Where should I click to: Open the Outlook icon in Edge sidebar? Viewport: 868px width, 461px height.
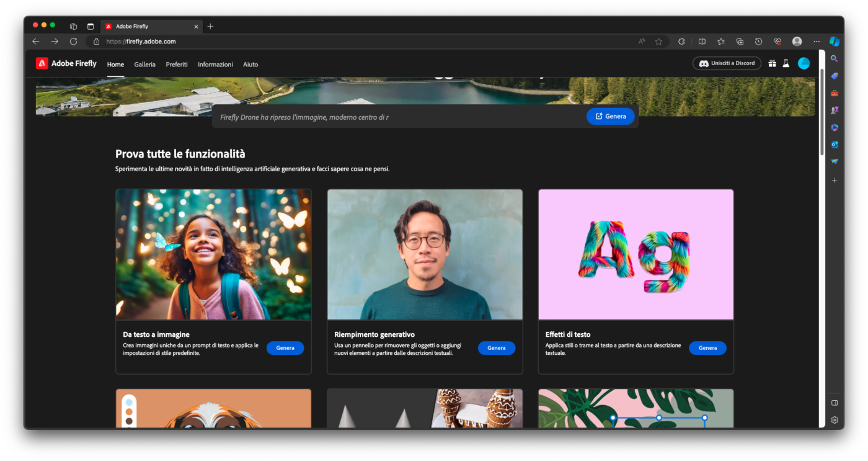tap(835, 145)
